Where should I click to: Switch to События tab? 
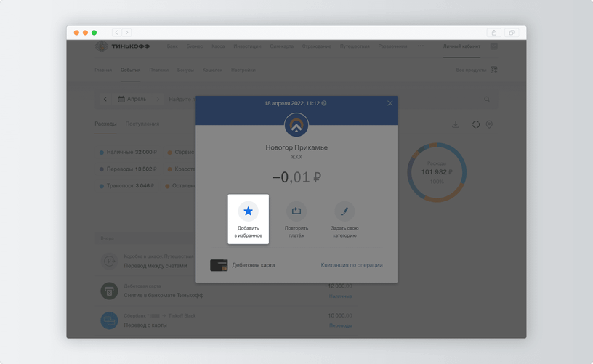(131, 70)
